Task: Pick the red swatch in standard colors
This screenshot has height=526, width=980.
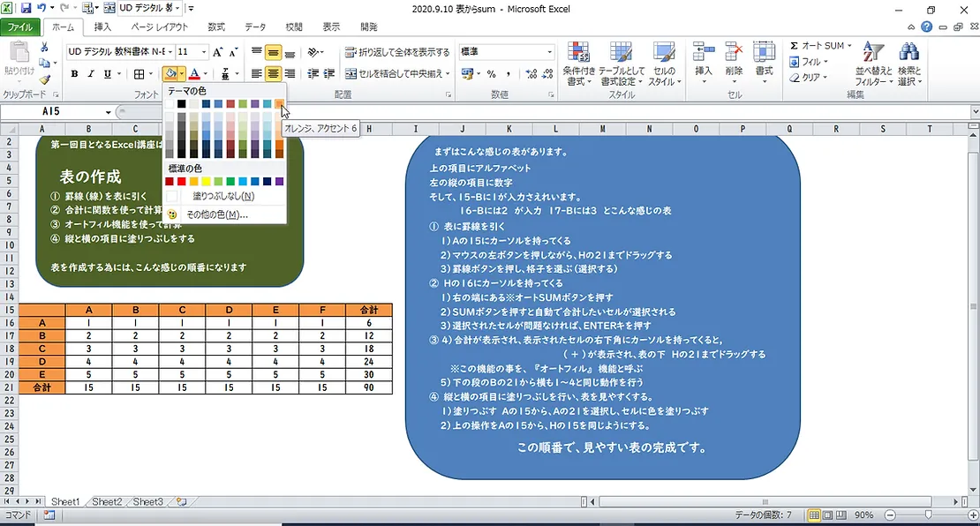Action: (x=182, y=181)
